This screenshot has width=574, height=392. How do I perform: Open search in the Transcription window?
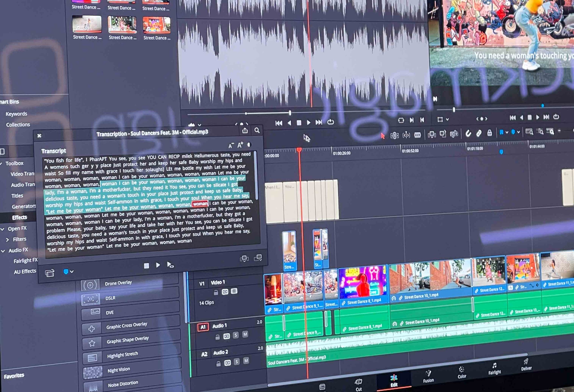(x=257, y=130)
